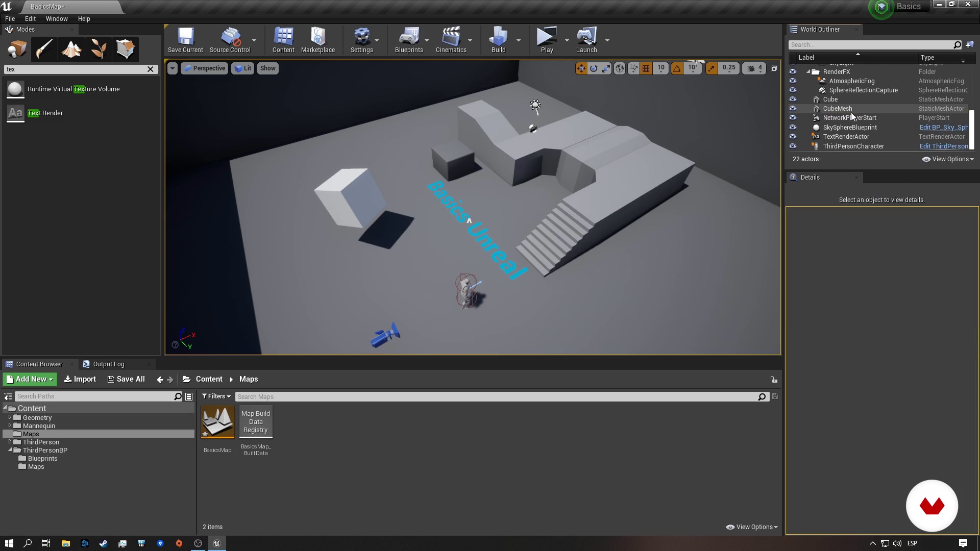
Task: Open the Play options dropdown arrow
Action: 567,40
